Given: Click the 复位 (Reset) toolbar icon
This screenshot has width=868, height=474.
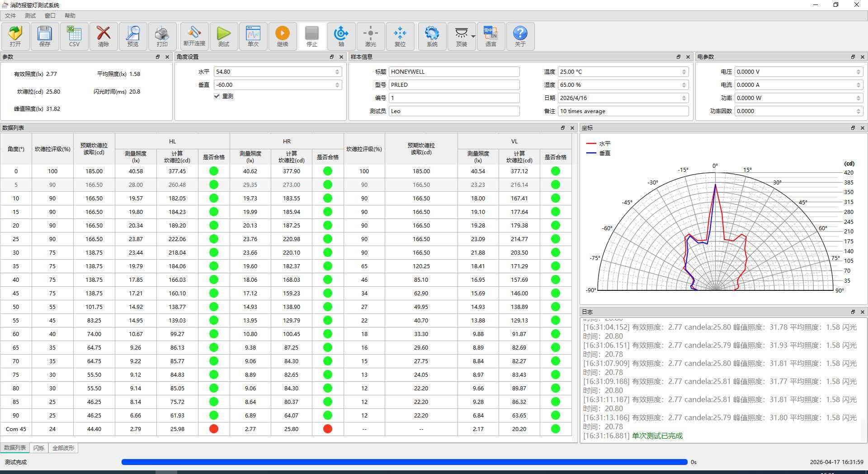Looking at the screenshot, I should [400, 36].
